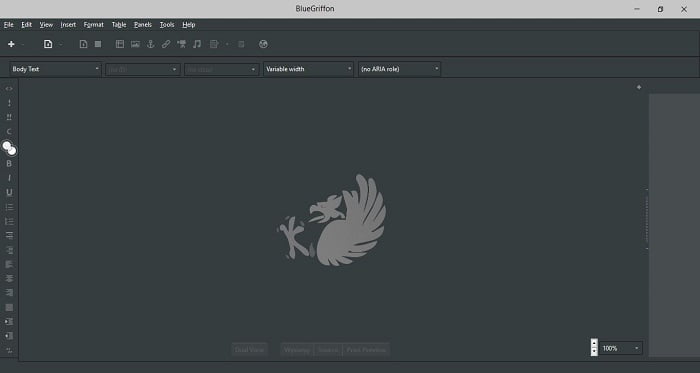Decrease zoom with the down stepper arrow
The image size is (700, 373).
[594, 352]
